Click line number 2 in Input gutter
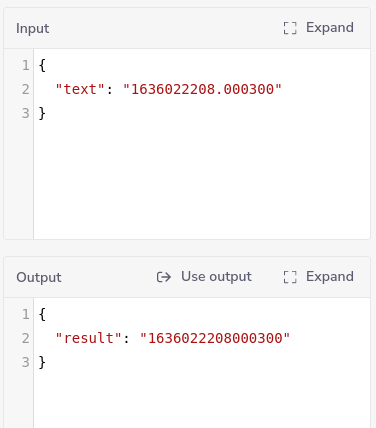This screenshot has height=428, width=376. tap(26, 89)
